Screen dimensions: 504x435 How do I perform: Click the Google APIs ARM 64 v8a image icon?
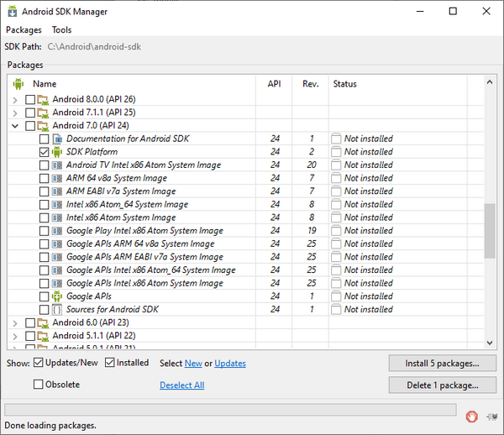[57, 244]
